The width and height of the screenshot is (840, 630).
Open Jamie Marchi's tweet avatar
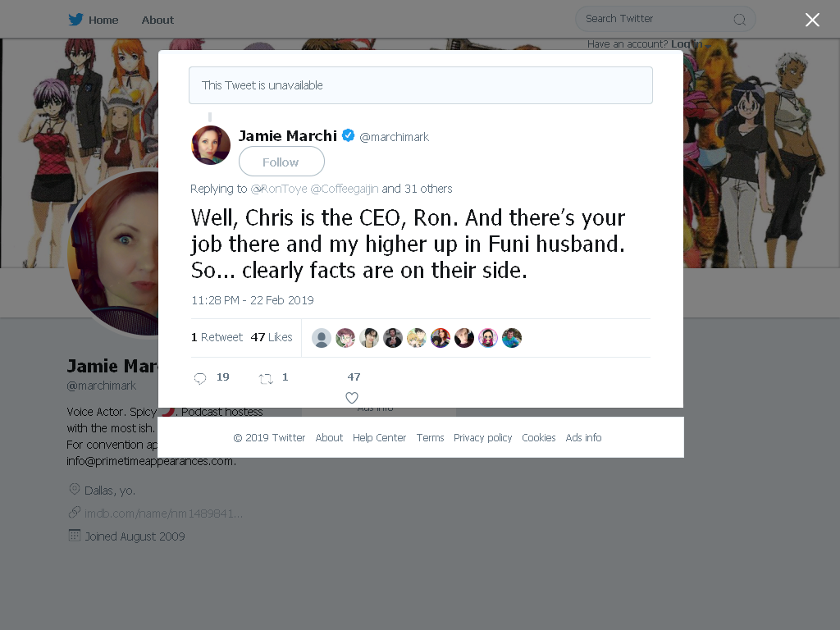click(x=211, y=145)
